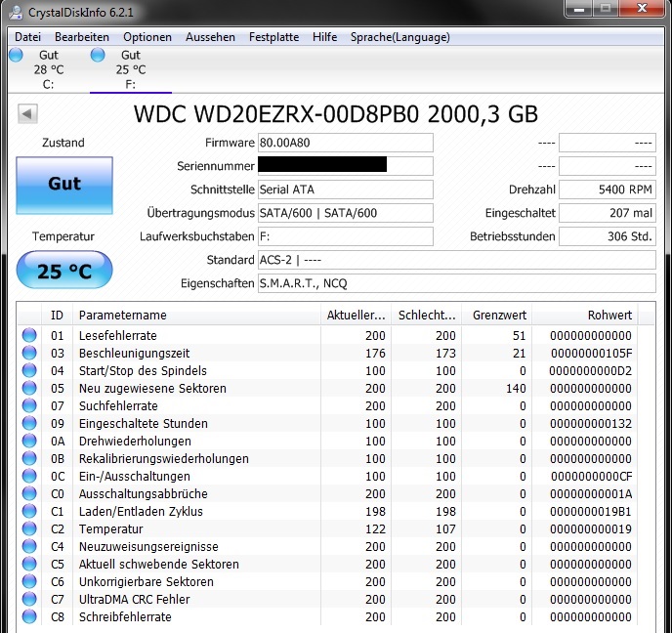Click the ID column header
This screenshot has height=633, width=672.
point(57,315)
